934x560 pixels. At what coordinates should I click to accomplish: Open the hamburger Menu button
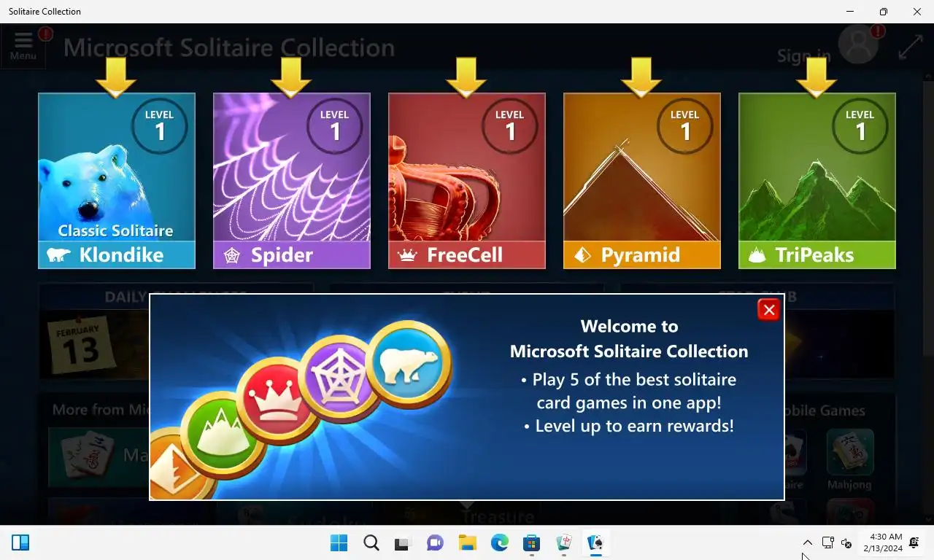(23, 46)
